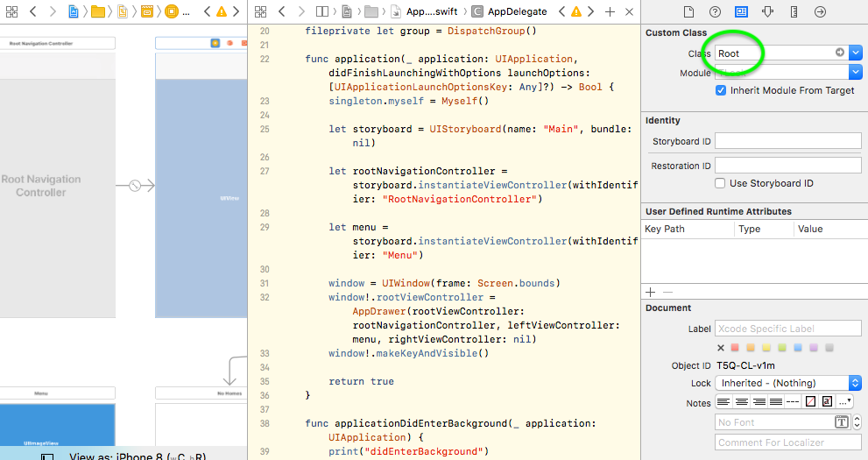Enable the Use Storyboard ID checkbox

[720, 183]
